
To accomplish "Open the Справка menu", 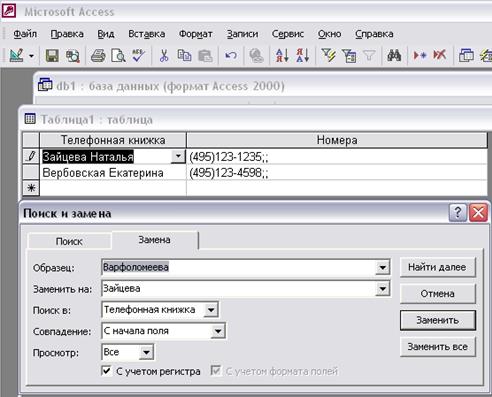I will click(x=374, y=34).
